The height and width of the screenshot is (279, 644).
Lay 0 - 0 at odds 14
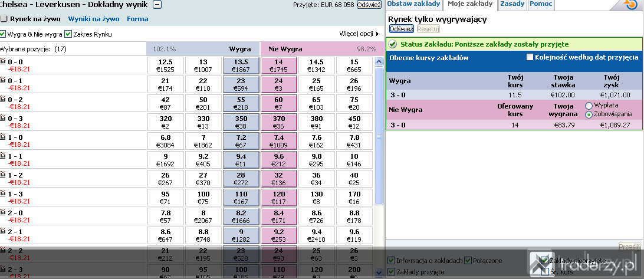coord(278,65)
